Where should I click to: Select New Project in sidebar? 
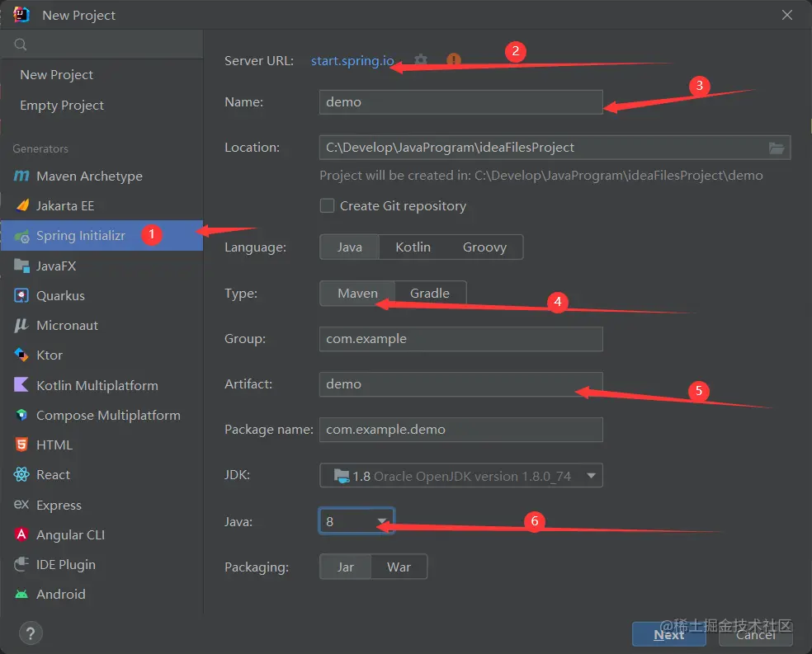56,75
